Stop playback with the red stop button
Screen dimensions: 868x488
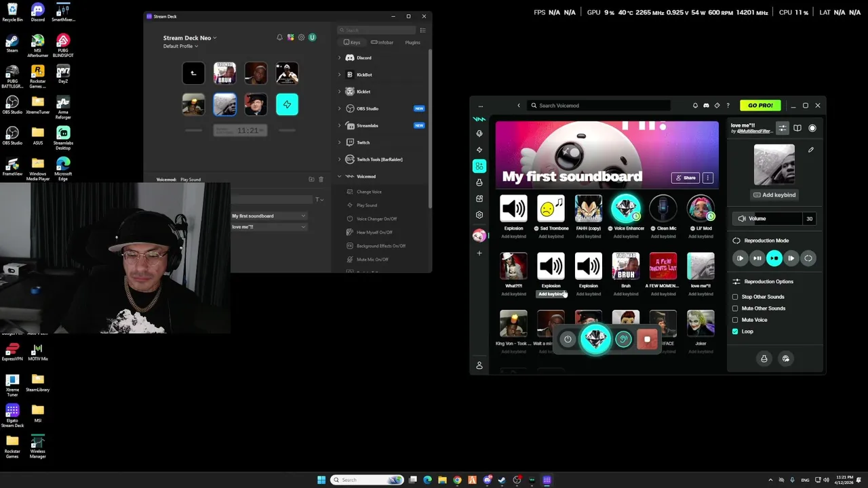coord(647,340)
